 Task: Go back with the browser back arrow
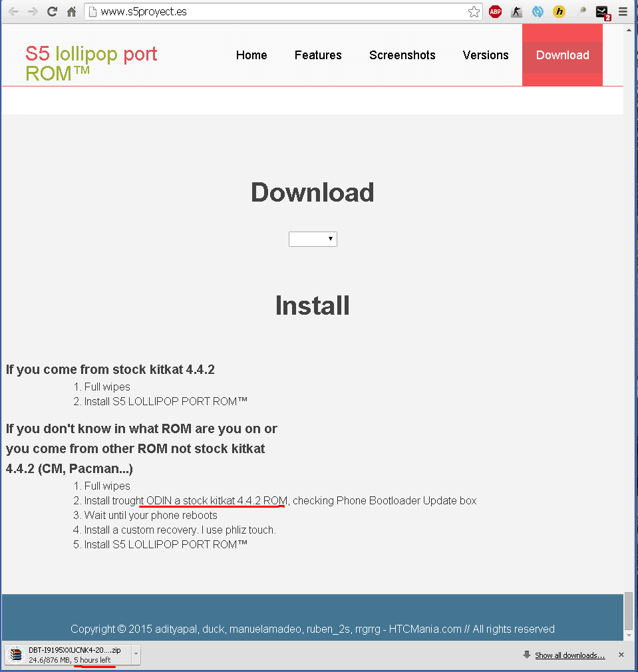click(x=13, y=11)
